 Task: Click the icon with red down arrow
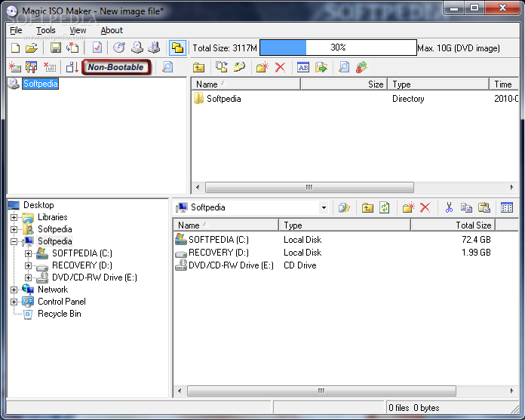click(72, 67)
